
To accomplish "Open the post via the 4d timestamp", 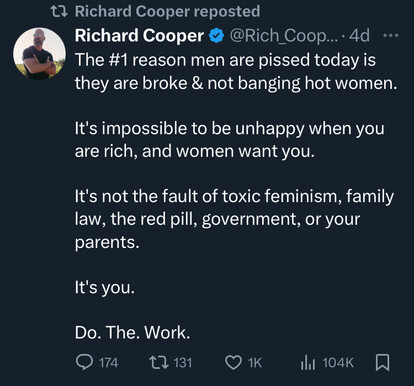I will pyautogui.click(x=359, y=35).
